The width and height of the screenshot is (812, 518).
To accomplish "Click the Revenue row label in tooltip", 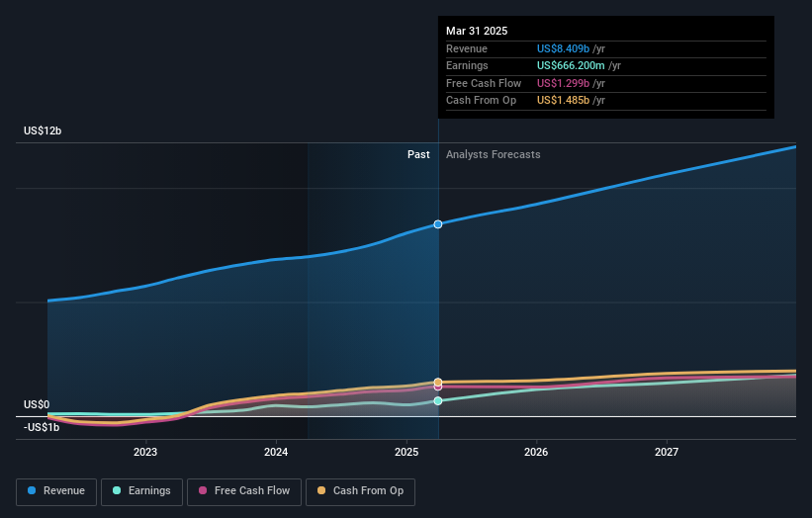I will coord(467,48).
